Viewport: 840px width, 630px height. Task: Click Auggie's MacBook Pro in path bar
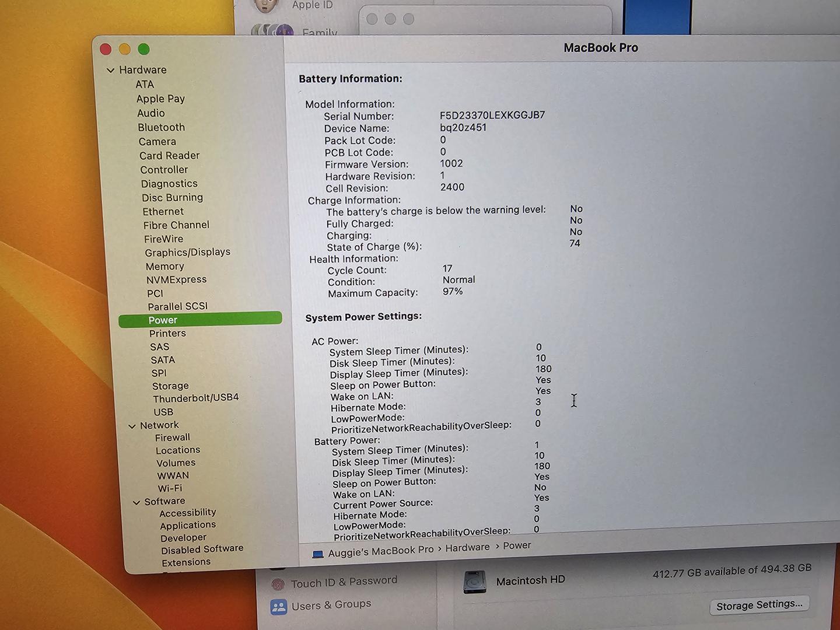[381, 551]
